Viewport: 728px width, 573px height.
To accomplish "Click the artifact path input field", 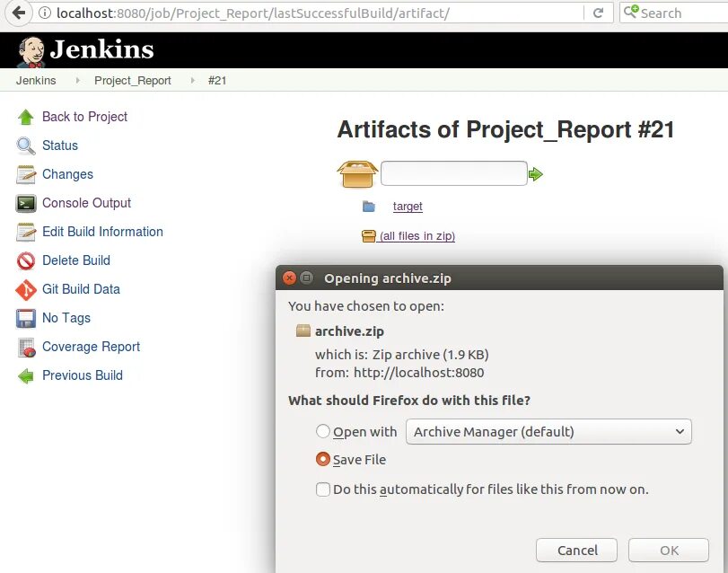I will click(453, 173).
